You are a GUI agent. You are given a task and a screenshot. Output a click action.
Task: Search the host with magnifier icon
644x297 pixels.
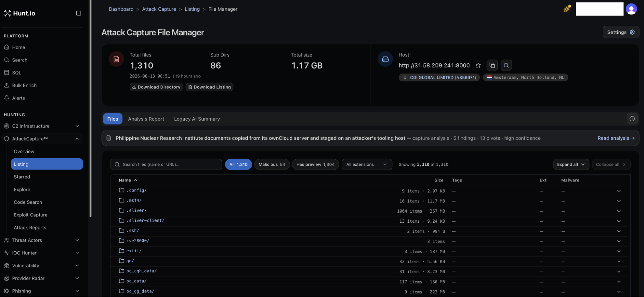[506, 65]
